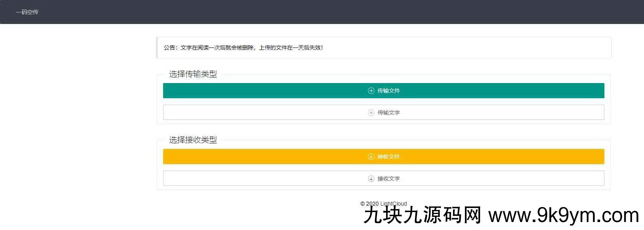This screenshot has height=230, width=644.
Task: Click the download-arrow icon beside 接收文字
Action: coord(371,178)
